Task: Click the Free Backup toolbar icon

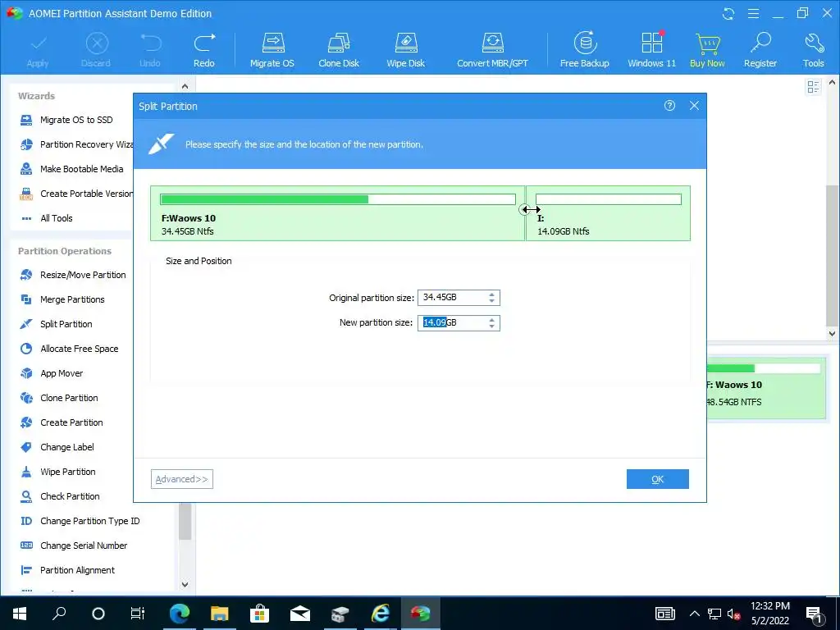Action: coord(584,50)
